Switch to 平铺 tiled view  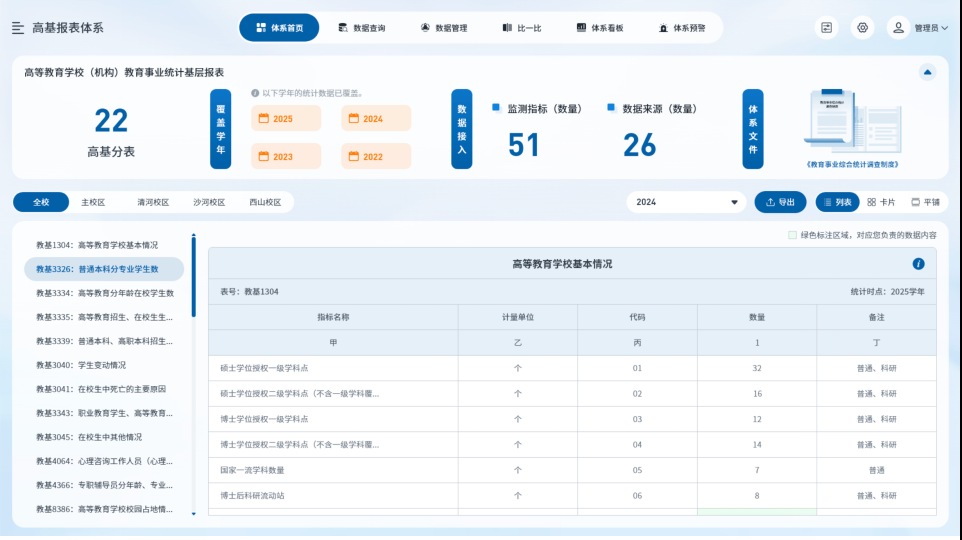[926, 202]
